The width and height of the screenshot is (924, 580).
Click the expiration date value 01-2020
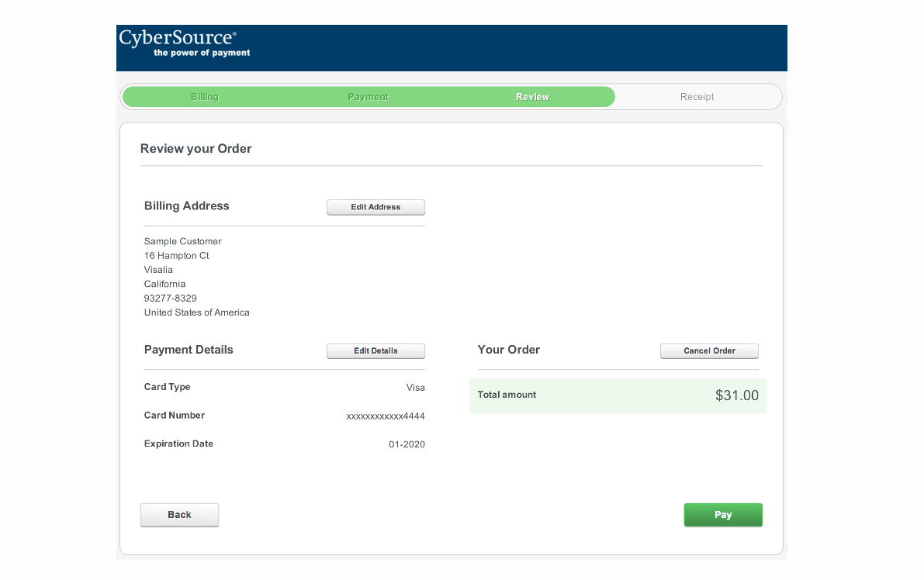coord(407,444)
